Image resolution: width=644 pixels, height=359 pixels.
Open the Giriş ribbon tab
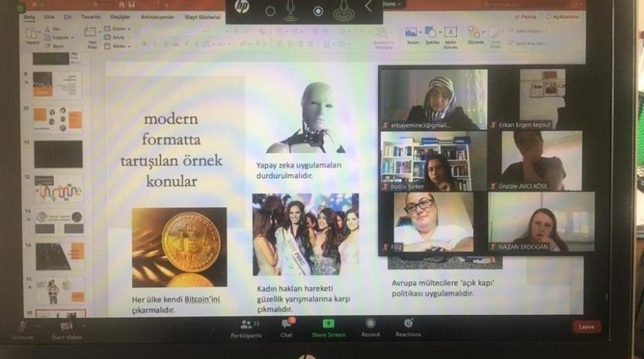(29, 17)
